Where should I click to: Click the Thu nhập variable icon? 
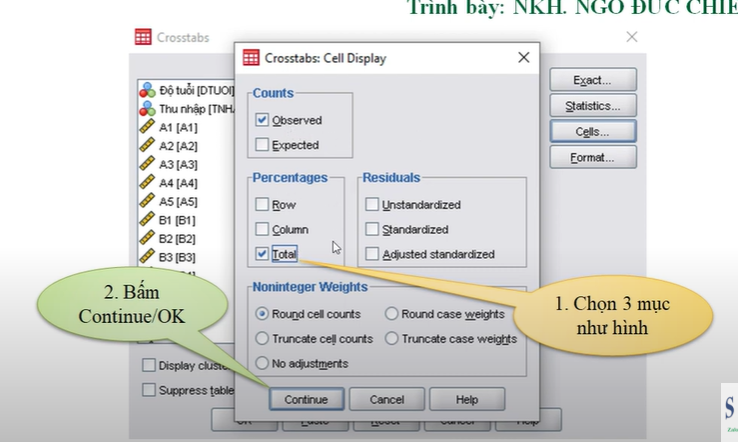(147, 109)
